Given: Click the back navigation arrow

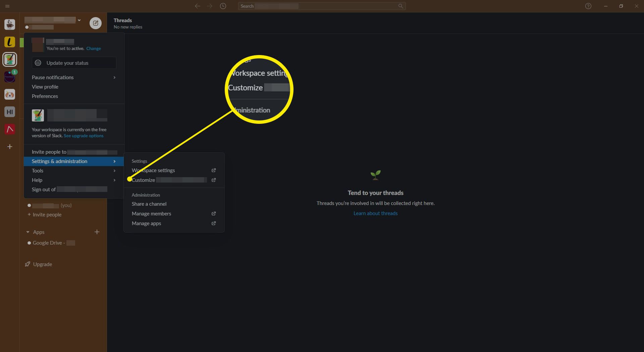Looking at the screenshot, I should pos(198,6).
